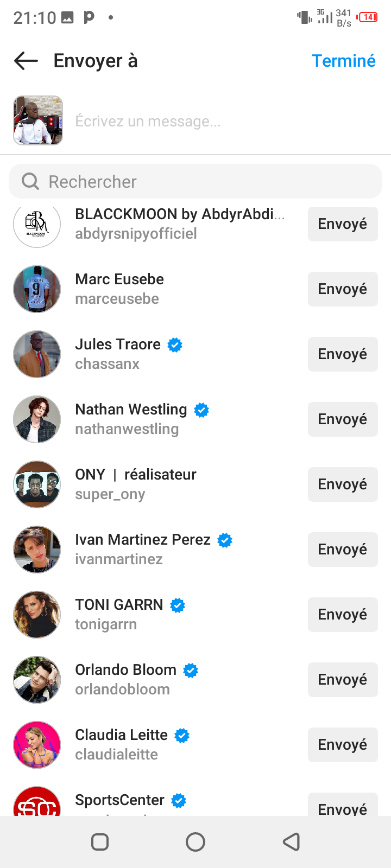The image size is (391, 868).
Task: Tap Claudia Leitte's profile avatar
Action: click(x=37, y=745)
